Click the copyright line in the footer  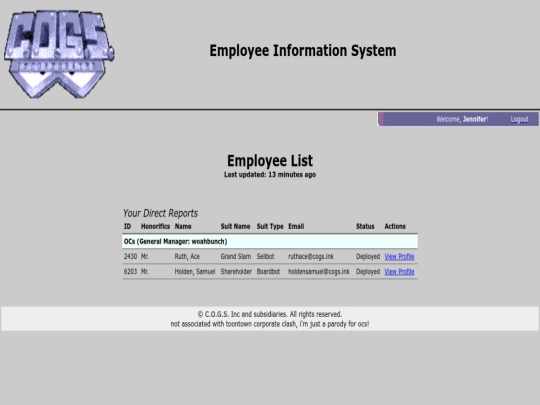pyautogui.click(x=270, y=314)
